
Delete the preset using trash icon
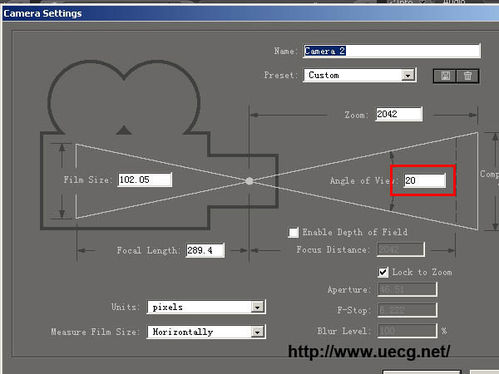coord(467,76)
